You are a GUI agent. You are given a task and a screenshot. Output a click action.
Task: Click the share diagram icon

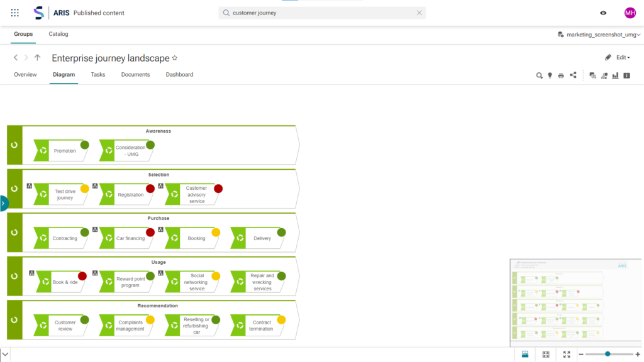pos(573,75)
